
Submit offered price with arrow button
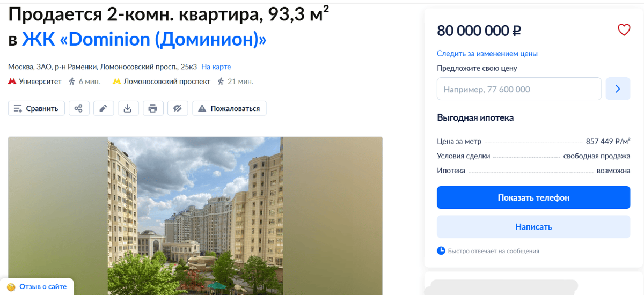click(x=618, y=89)
